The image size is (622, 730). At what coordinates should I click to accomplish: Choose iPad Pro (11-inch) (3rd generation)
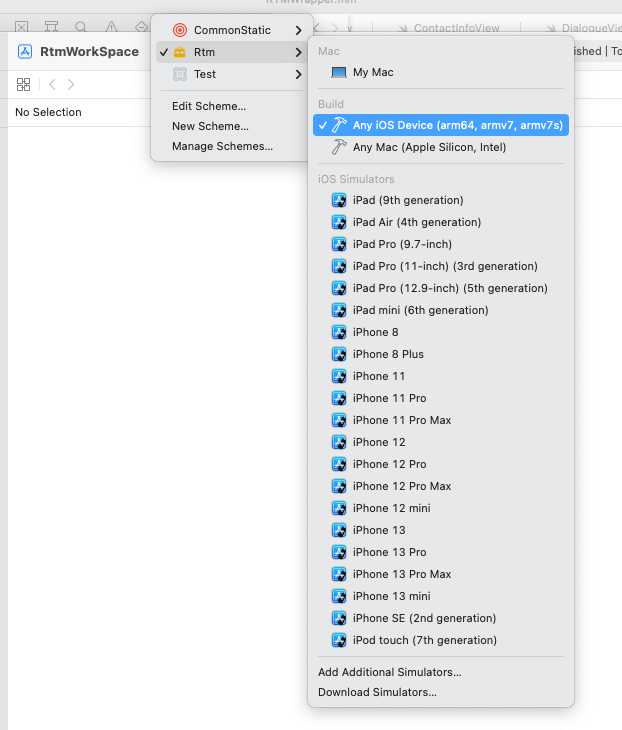(440, 266)
